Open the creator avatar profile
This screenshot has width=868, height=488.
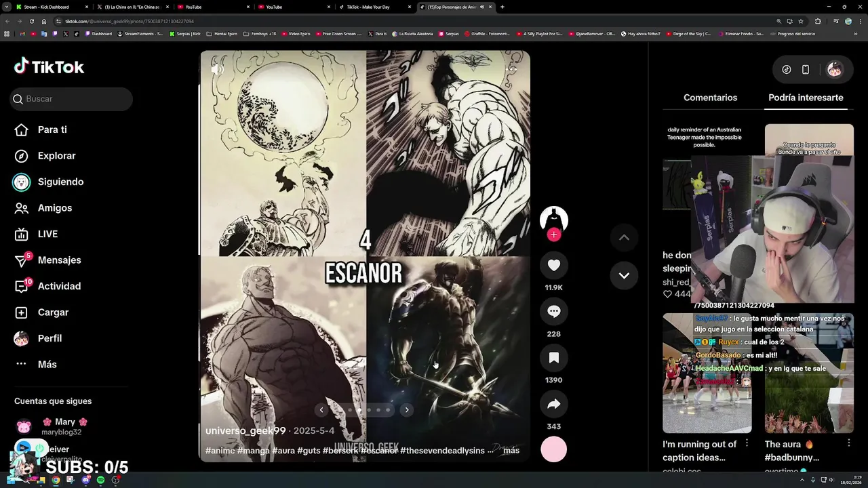tap(554, 220)
